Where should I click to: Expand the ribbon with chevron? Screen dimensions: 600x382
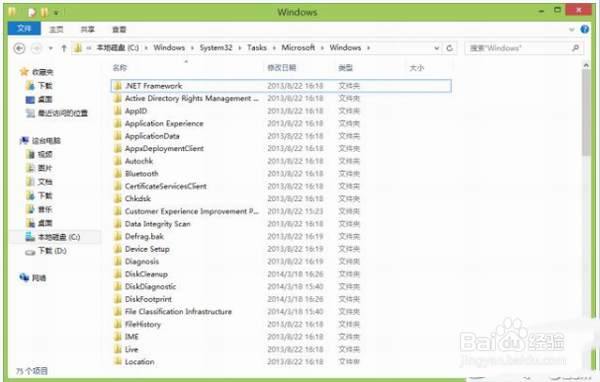[x=572, y=29]
